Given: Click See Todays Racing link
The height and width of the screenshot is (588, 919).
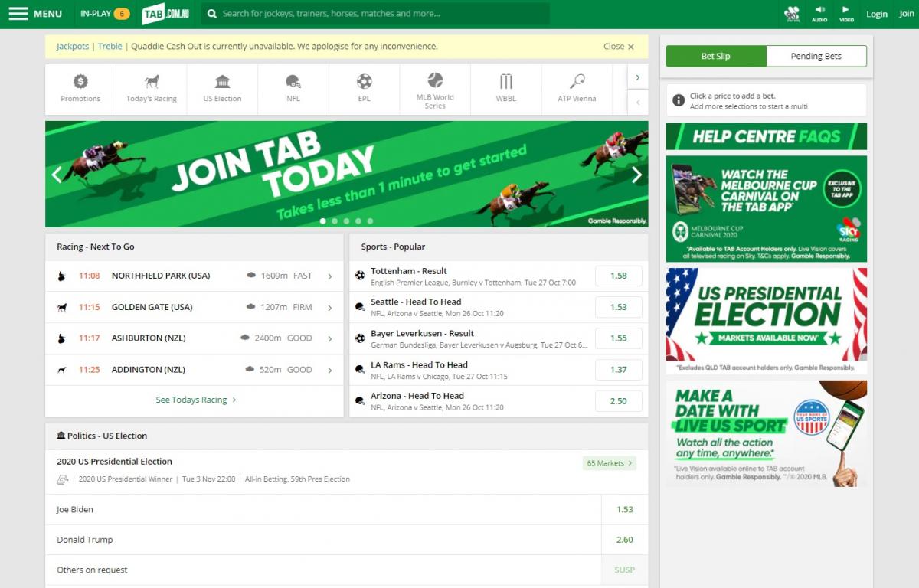Looking at the screenshot, I should click(196, 400).
